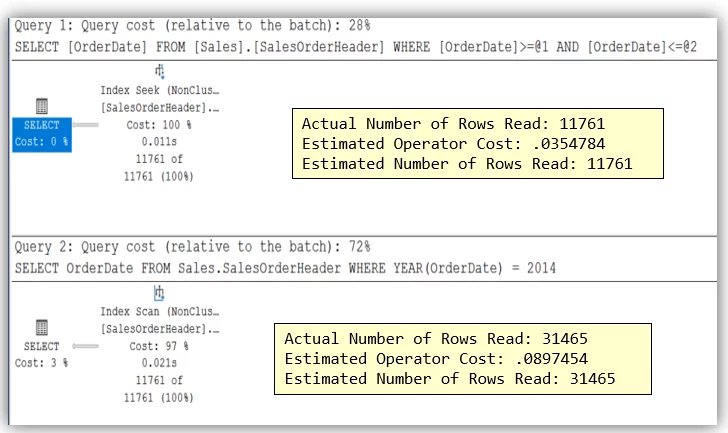Click the Query 2 cost 72% header

(192, 247)
